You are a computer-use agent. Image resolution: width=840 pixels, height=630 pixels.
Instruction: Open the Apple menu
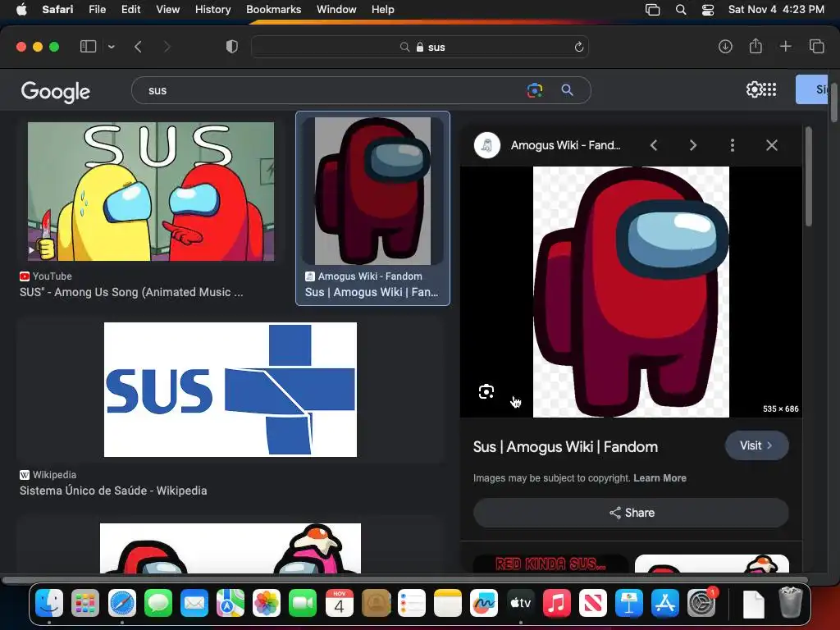click(x=21, y=9)
